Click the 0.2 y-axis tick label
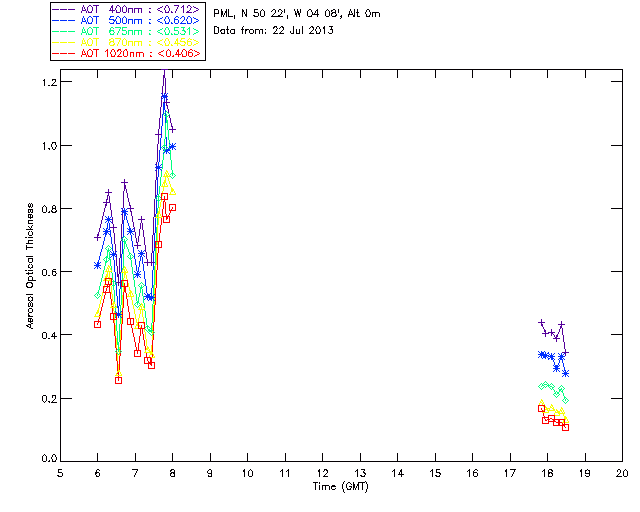 click(49, 398)
